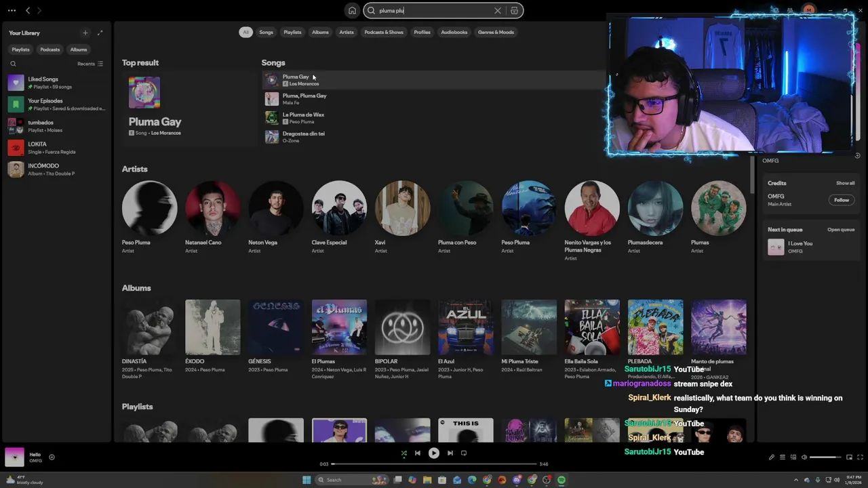Click the search input field
The width and height of the screenshot is (868, 488).
[x=434, y=10]
